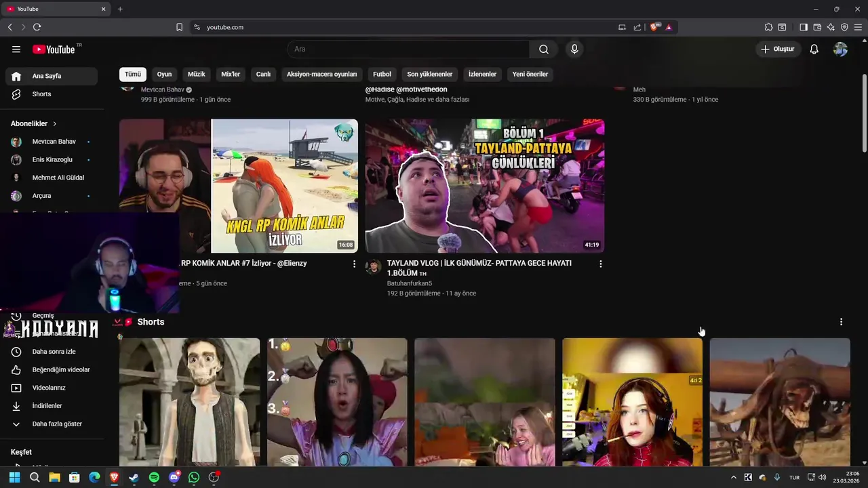868x488 pixels.
Task: Open Daha sonra izle list
Action: 52,352
